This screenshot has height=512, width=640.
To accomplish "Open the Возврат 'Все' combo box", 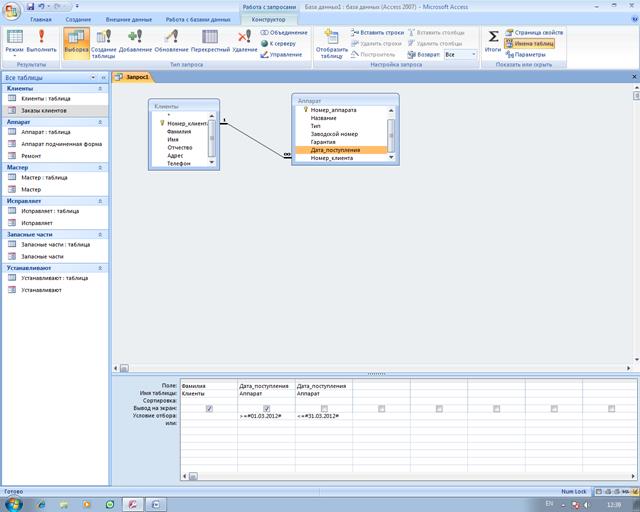I will (x=462, y=55).
